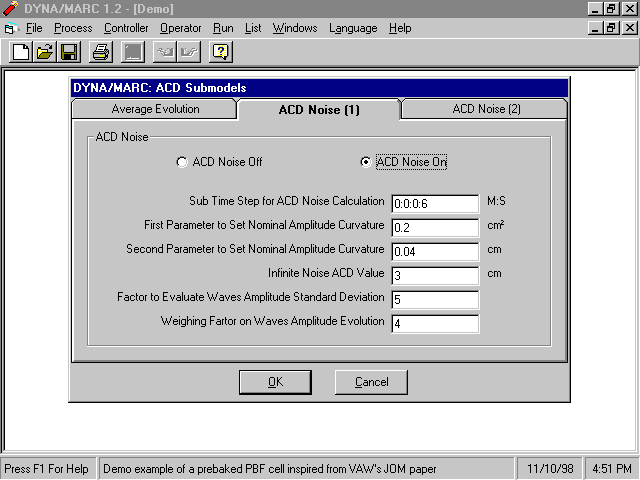The height and width of the screenshot is (480, 640).
Task: Open the Run menu
Action: [x=223, y=28]
